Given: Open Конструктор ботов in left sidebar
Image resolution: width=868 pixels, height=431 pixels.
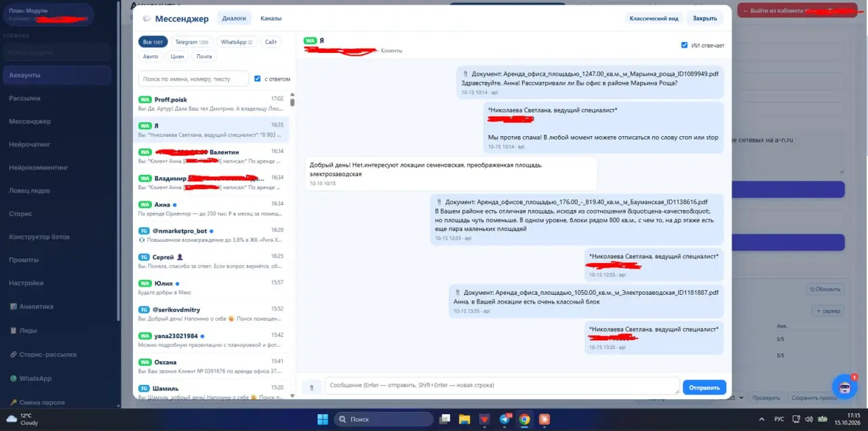Looking at the screenshot, I should (57, 237).
